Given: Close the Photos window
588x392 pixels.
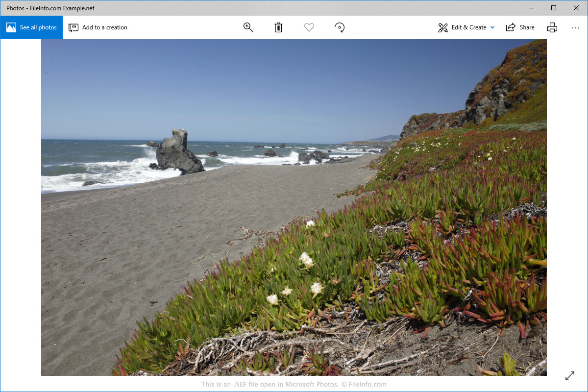Looking at the screenshot, I should point(576,8).
